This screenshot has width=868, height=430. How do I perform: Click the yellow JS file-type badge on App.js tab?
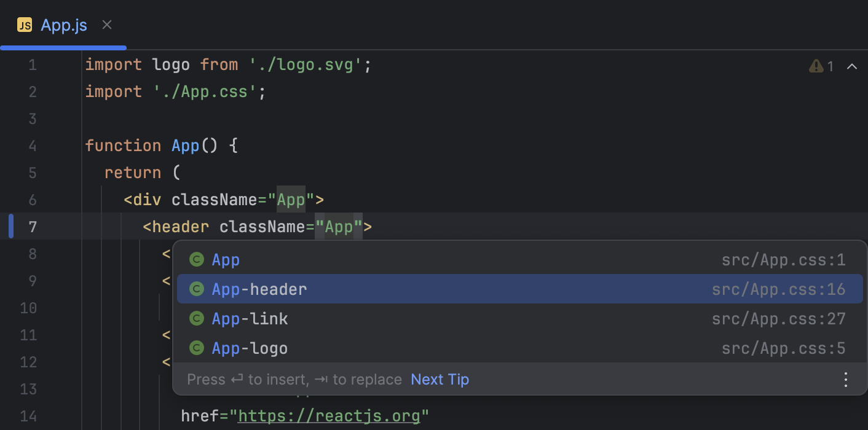pyautogui.click(x=25, y=25)
